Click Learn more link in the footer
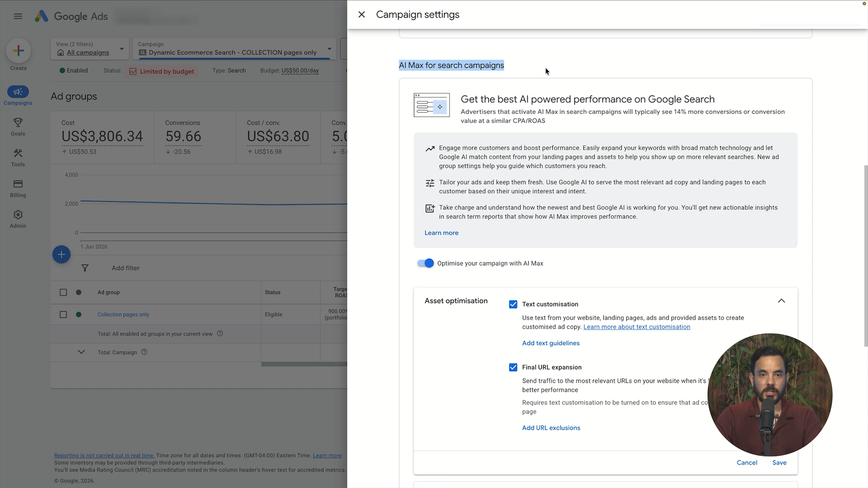 pyautogui.click(x=327, y=455)
